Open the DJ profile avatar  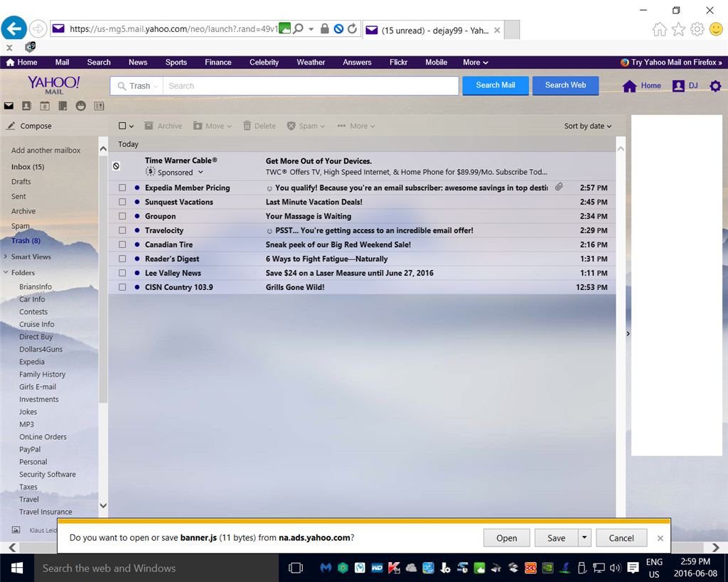pos(678,86)
